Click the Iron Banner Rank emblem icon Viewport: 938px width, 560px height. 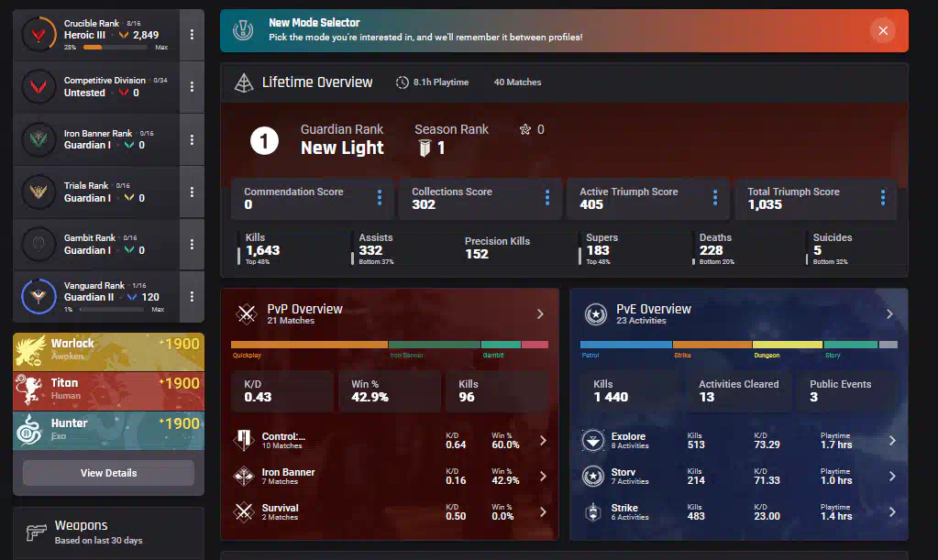pos(39,139)
